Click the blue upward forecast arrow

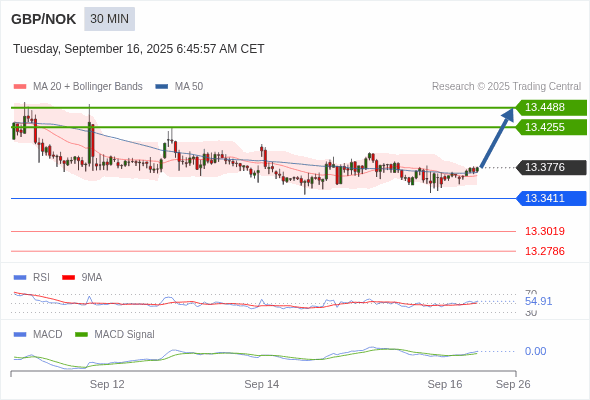(x=497, y=137)
